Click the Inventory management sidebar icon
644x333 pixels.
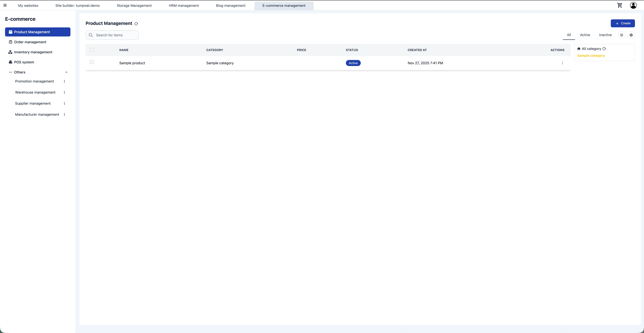[10, 52]
